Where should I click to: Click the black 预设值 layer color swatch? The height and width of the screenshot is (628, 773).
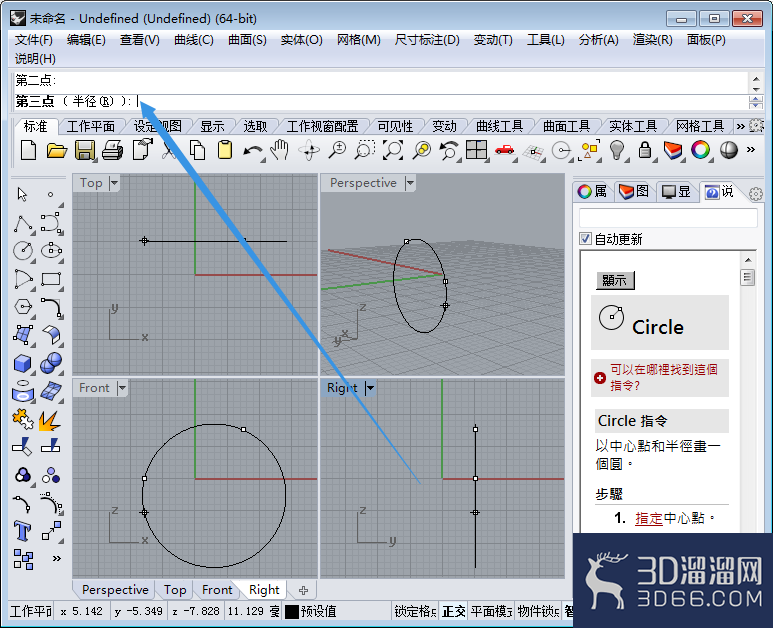pos(292,612)
